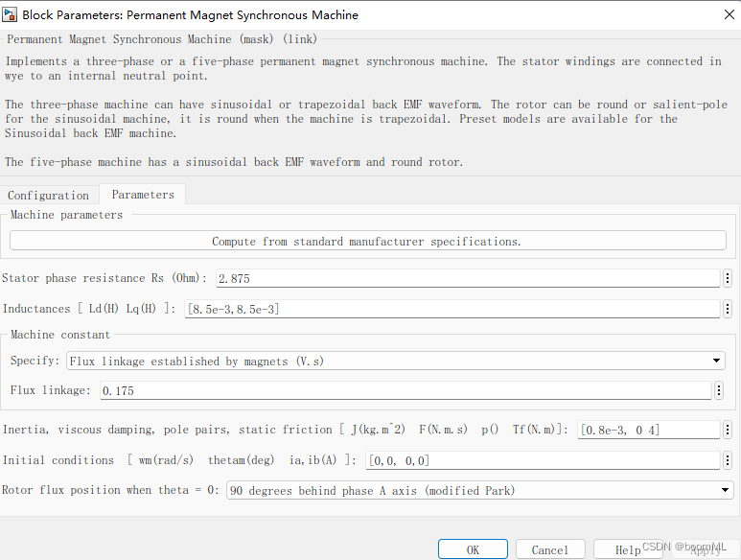
Task: Focus the Inductances Ld Lq input field
Action: 452,309
